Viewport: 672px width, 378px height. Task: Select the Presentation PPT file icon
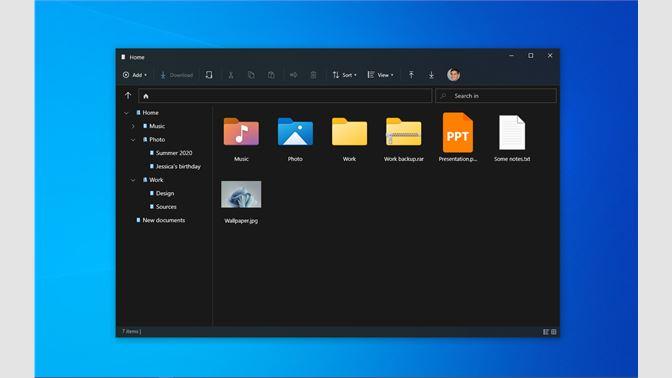[x=458, y=133]
